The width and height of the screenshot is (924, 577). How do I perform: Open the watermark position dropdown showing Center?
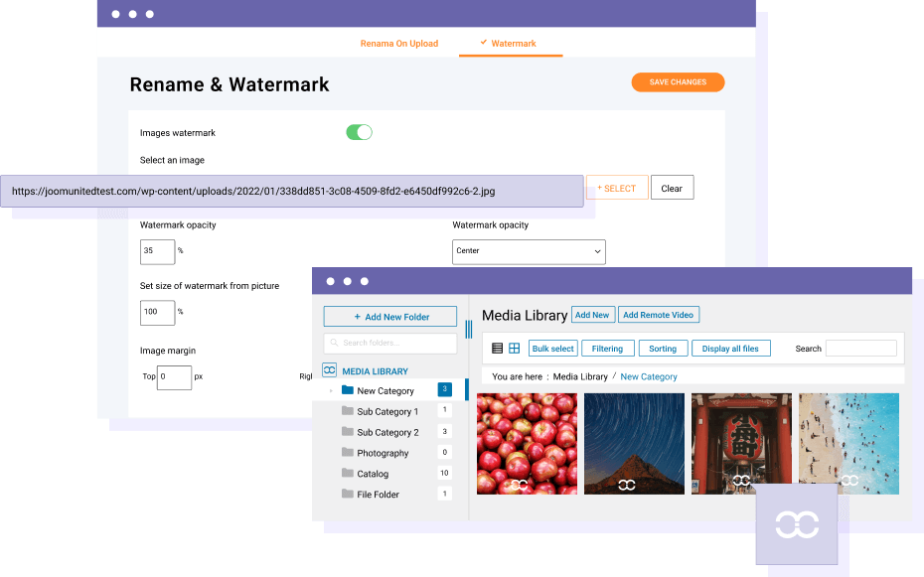[x=529, y=251]
